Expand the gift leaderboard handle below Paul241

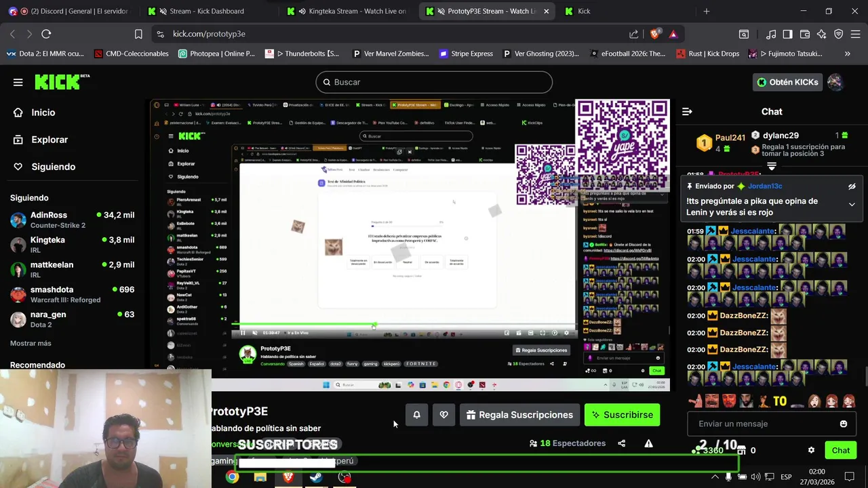(x=772, y=165)
